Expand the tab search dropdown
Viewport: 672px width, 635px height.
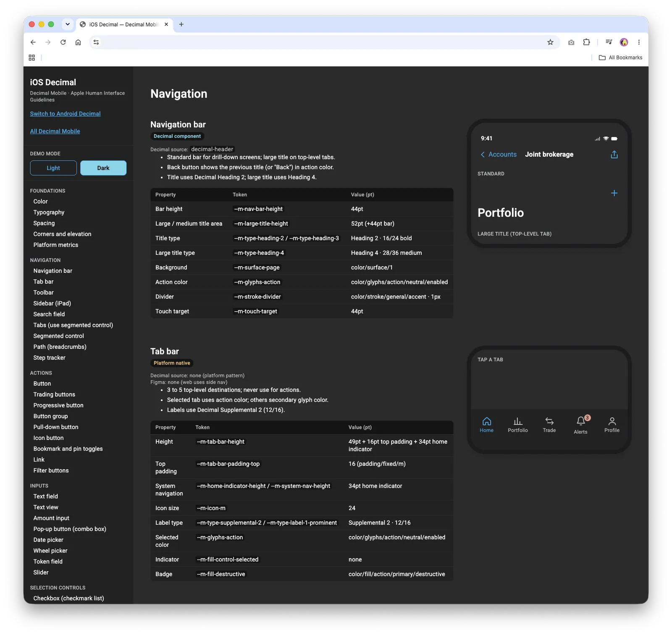coord(68,24)
